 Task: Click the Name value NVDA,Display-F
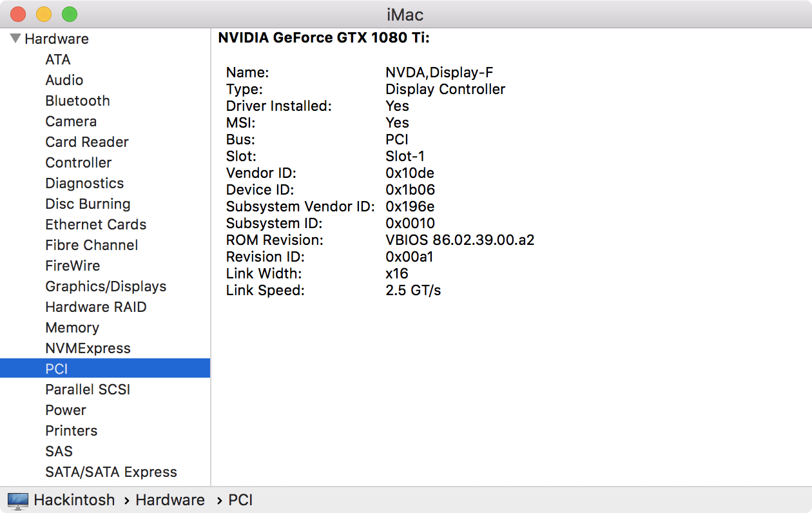click(x=440, y=72)
